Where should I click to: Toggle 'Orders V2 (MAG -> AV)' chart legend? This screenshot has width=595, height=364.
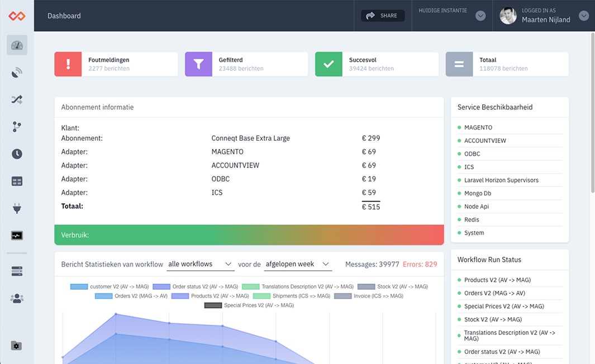(131, 296)
